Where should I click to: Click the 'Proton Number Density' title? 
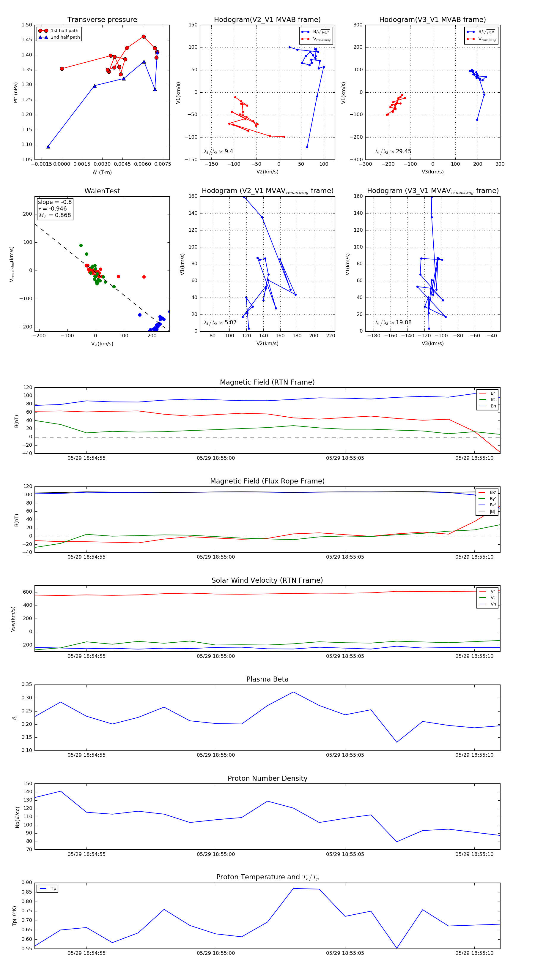point(267,778)
